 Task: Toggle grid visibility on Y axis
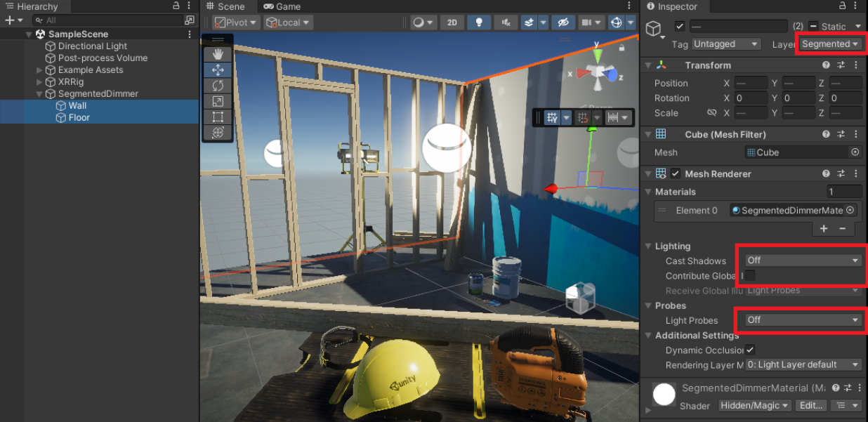pyautogui.click(x=552, y=118)
